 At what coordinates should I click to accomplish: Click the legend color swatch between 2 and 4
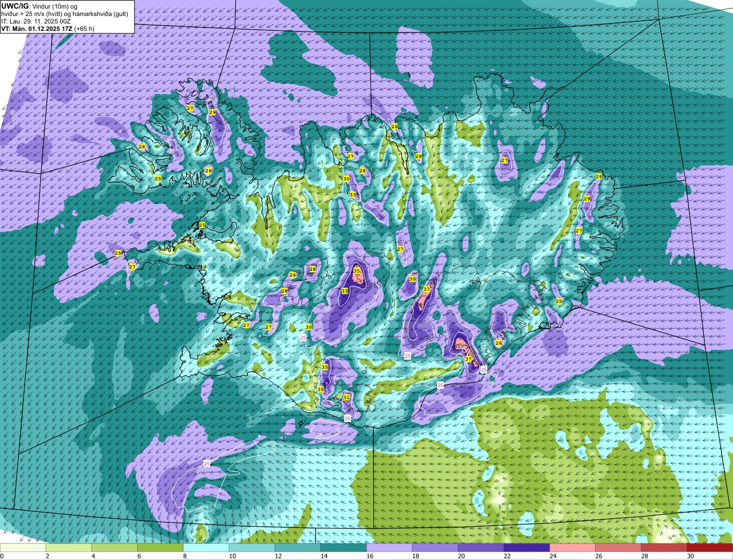point(69,548)
